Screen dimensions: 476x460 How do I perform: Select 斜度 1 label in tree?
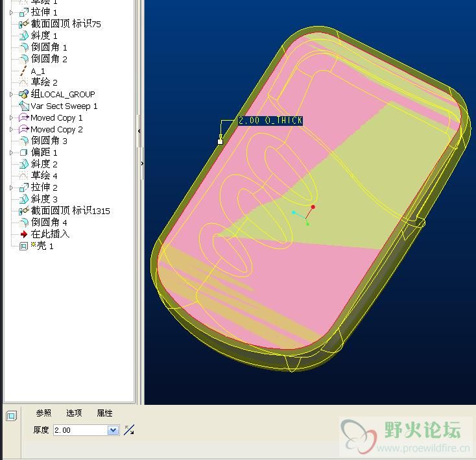point(44,36)
